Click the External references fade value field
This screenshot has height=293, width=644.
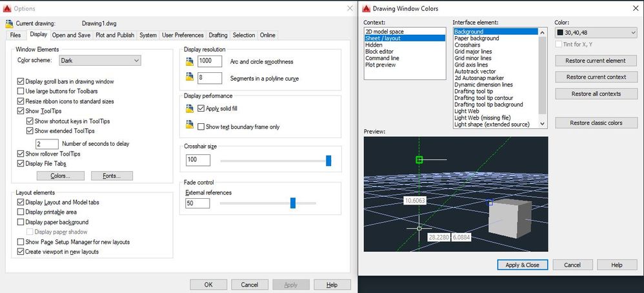197,203
